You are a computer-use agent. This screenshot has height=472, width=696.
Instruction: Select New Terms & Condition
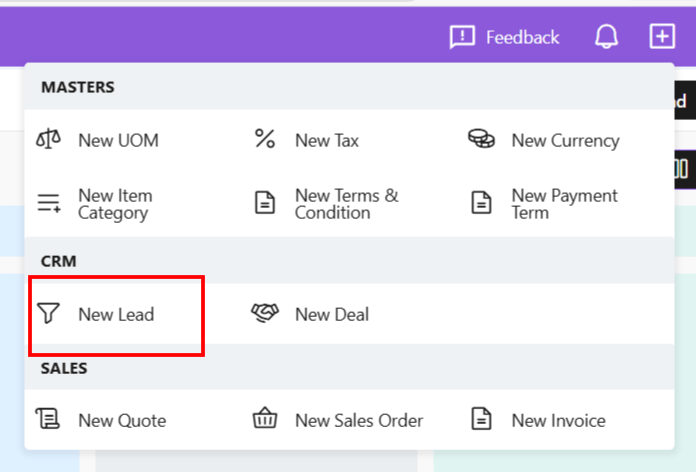click(346, 204)
